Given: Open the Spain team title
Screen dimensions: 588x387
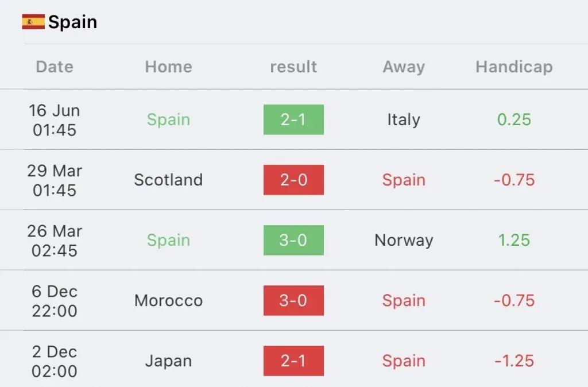Looking at the screenshot, I should [x=73, y=22].
